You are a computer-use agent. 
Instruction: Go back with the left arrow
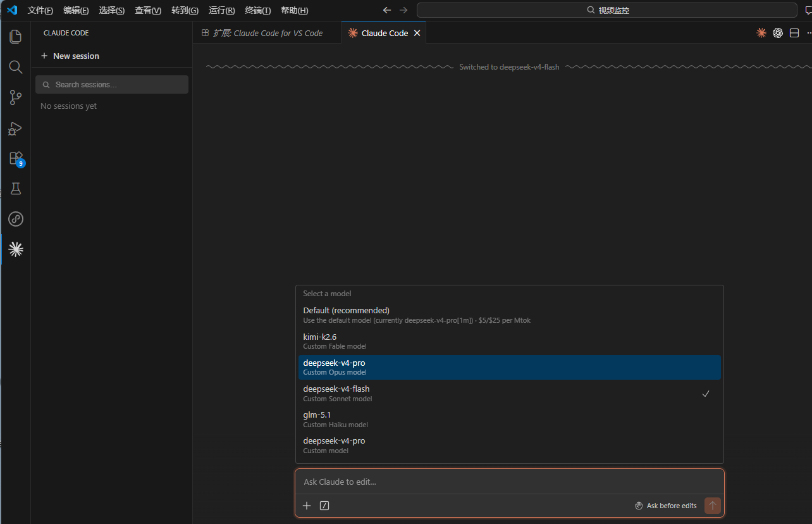click(387, 10)
